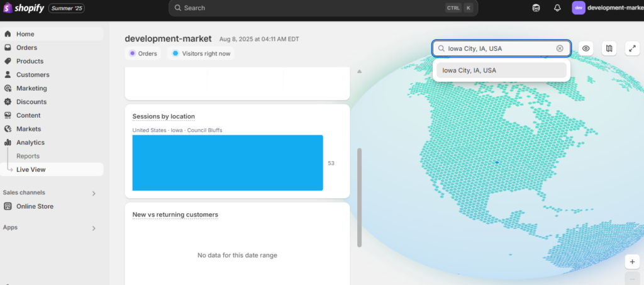Click the CTRL K shortcut hint
This screenshot has height=285, width=644.
point(459,8)
